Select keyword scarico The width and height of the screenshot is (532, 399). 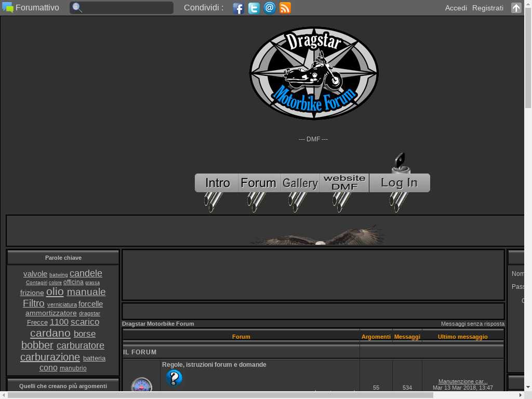pyautogui.click(x=85, y=322)
